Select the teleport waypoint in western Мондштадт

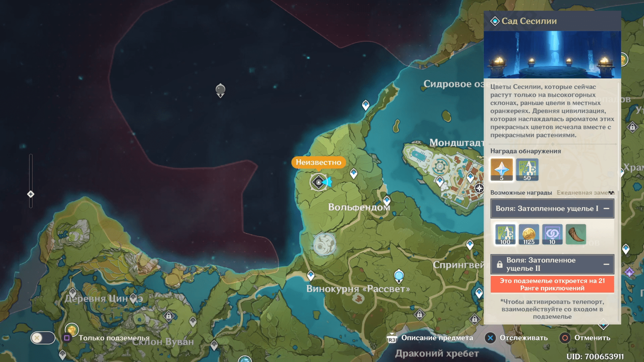tap(440, 181)
